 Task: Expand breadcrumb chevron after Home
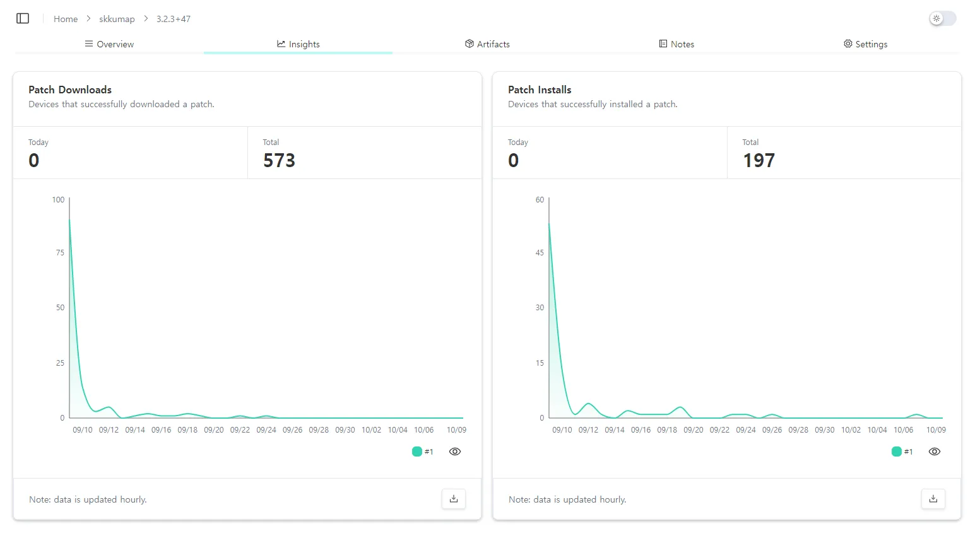pos(88,19)
